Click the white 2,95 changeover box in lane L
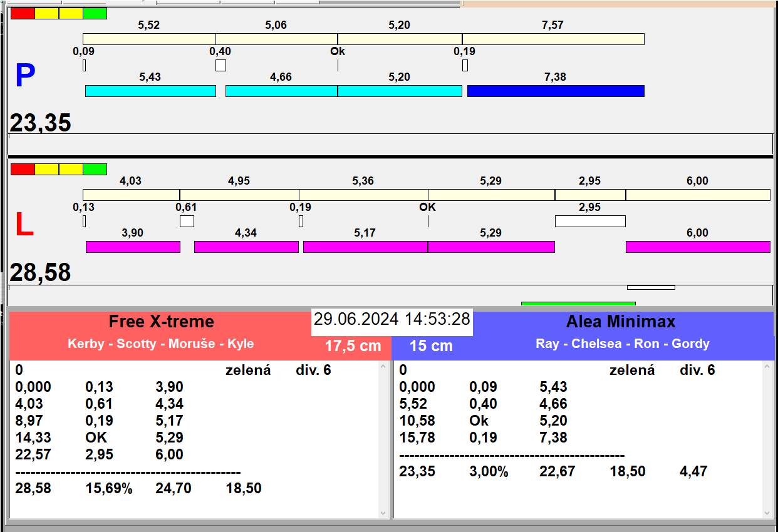 click(x=590, y=221)
